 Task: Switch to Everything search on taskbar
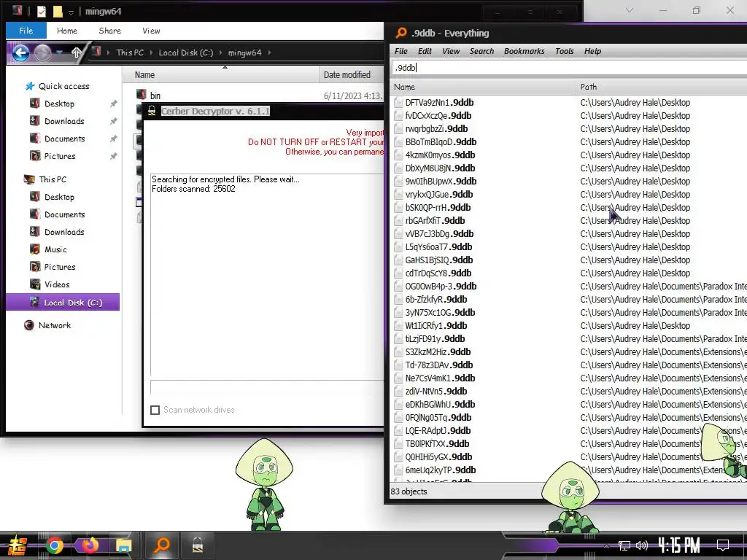[x=162, y=545]
